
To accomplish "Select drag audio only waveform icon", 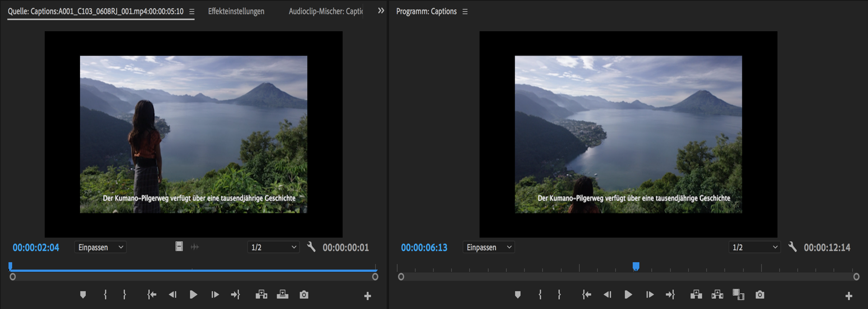I will tap(195, 247).
